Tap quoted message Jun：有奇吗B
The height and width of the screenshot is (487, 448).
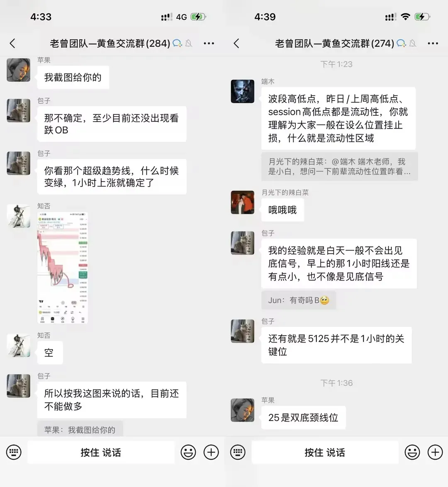coord(299,300)
